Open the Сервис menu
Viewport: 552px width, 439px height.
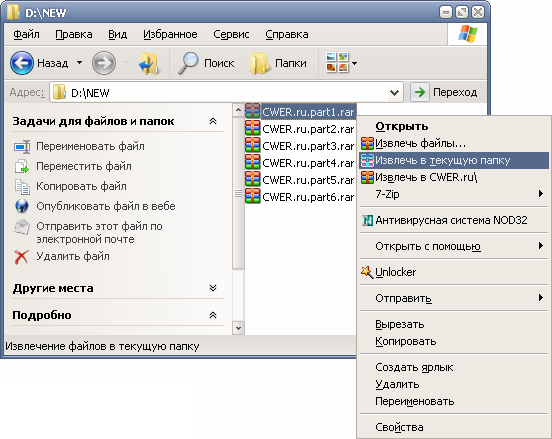tap(231, 34)
